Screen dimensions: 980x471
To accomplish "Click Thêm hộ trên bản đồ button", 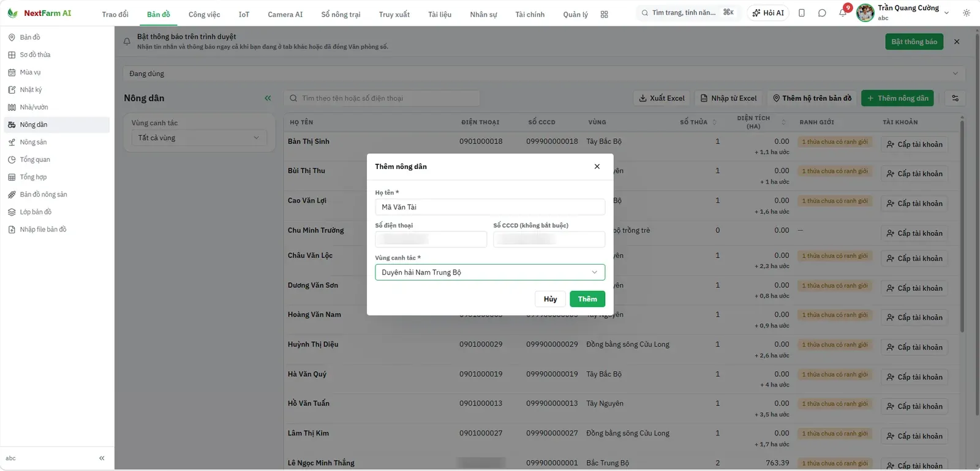I will point(812,98).
